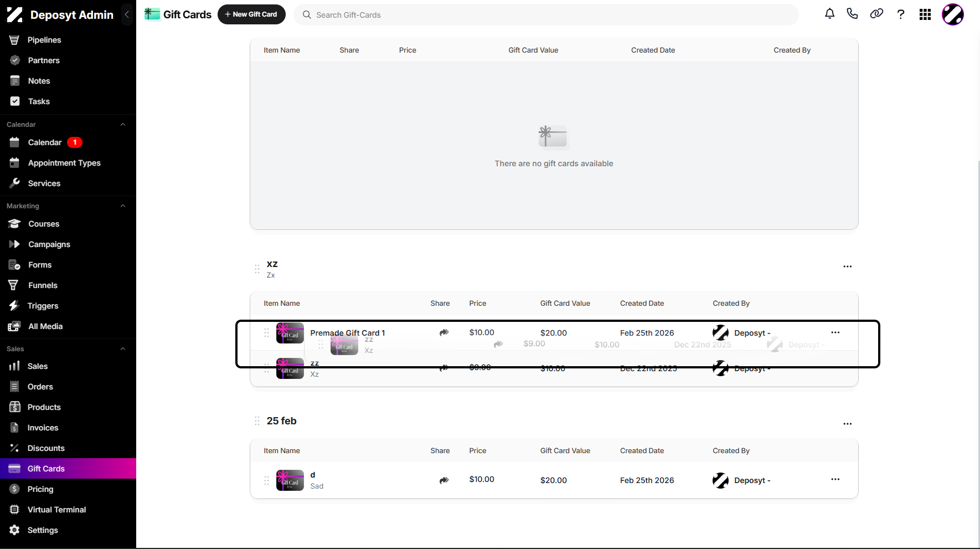Viewport: 980px width, 549px height.
Task: Open options menu for gift card d
Action: click(835, 479)
